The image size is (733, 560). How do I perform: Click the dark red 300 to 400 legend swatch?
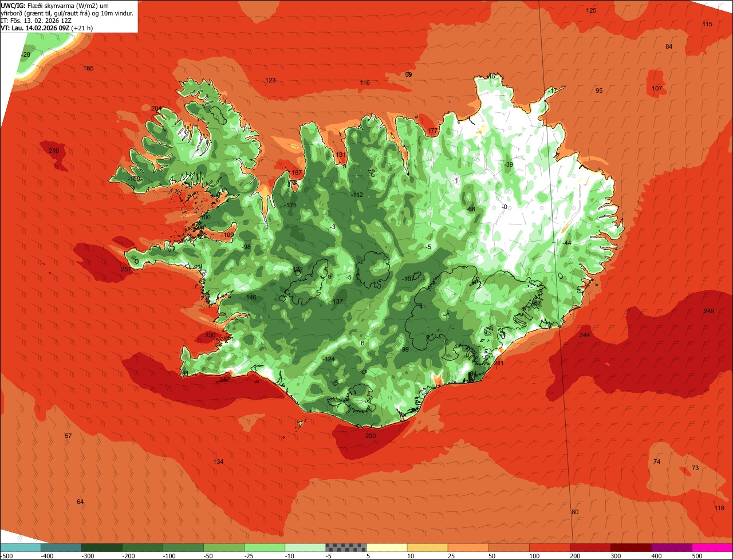click(631, 547)
